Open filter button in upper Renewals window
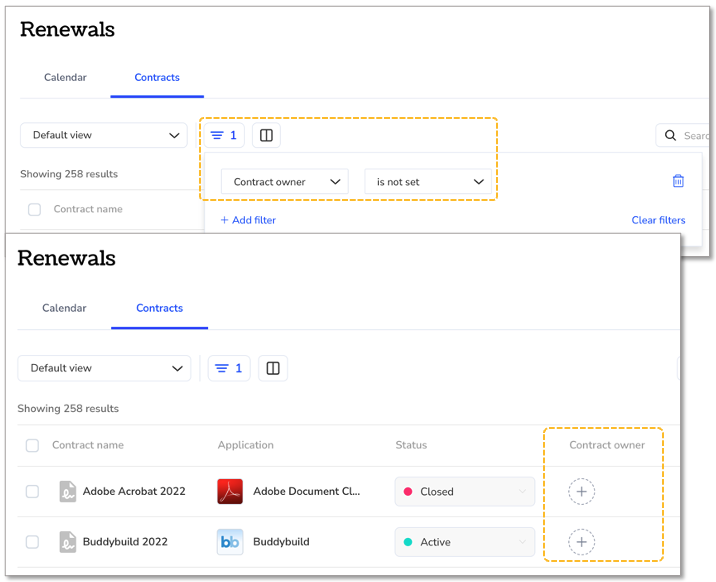716x582 pixels. 224,136
